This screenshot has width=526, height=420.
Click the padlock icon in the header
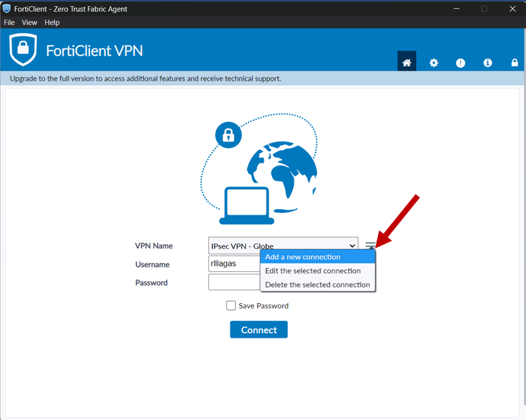tap(515, 62)
